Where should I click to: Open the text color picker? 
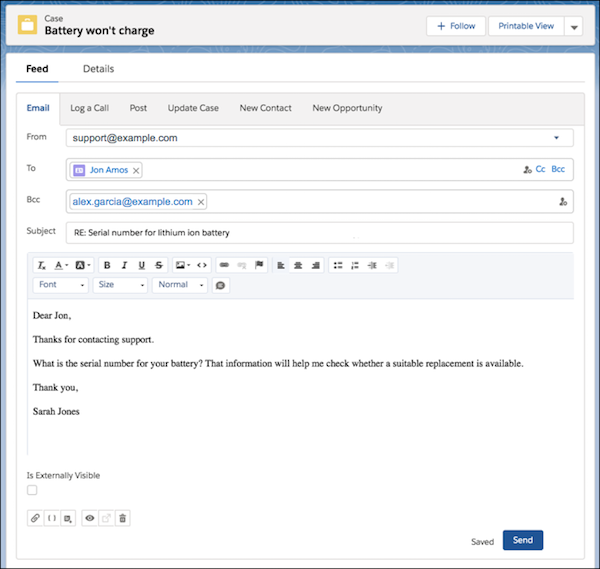[x=62, y=265]
